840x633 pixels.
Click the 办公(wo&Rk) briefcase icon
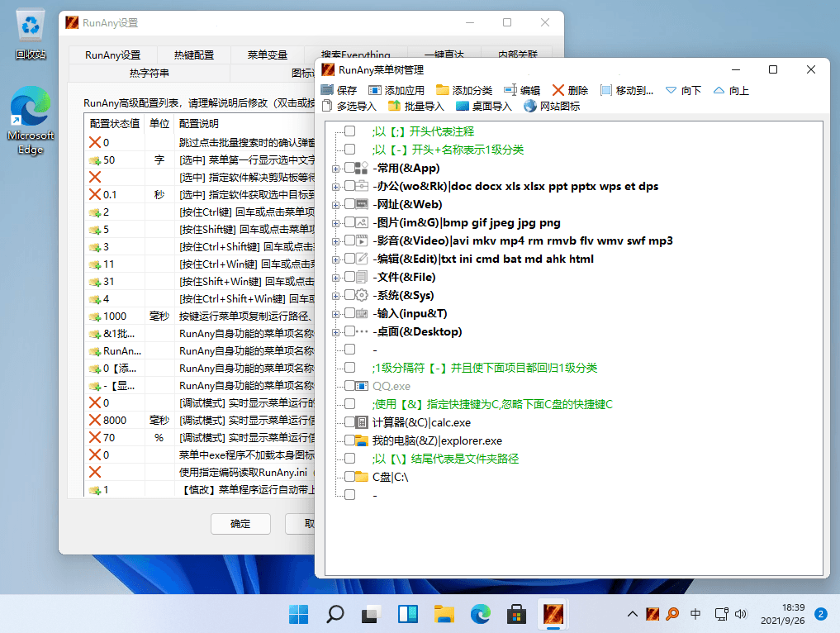[362, 186]
